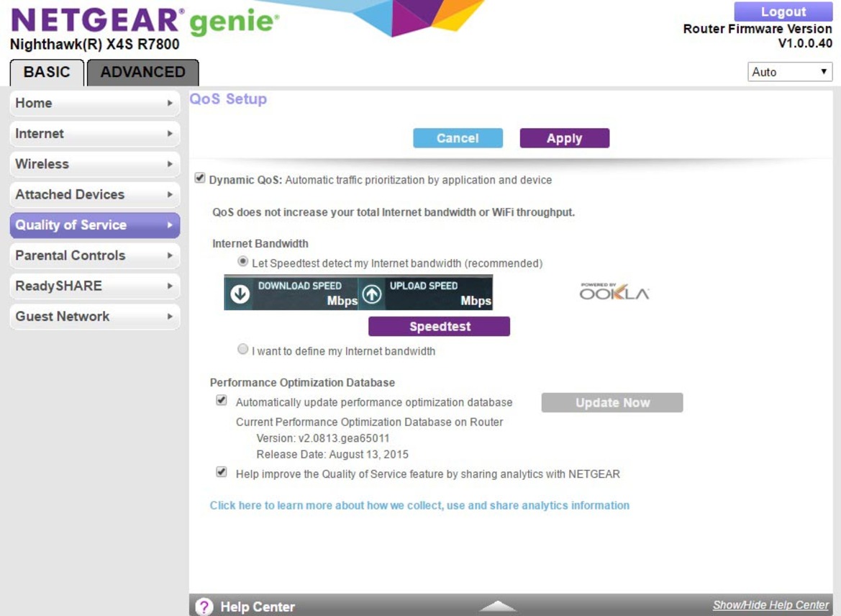This screenshot has width=841, height=616.
Task: Expand the Attached Devices arrow
Action: 170,194
